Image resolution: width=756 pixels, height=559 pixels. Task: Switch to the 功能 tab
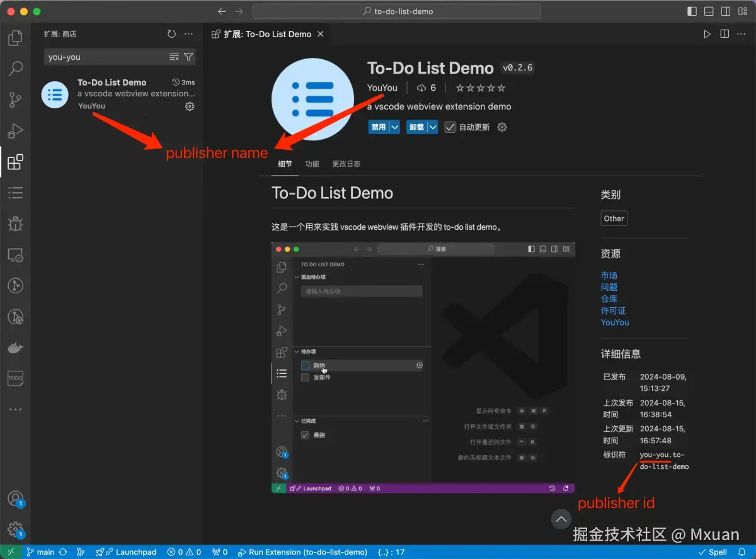click(312, 164)
